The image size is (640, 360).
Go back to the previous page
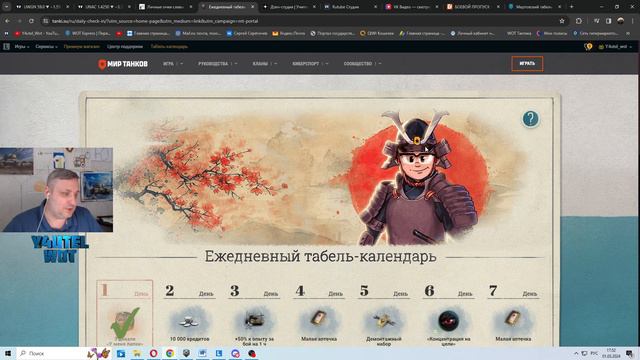pos(7,21)
